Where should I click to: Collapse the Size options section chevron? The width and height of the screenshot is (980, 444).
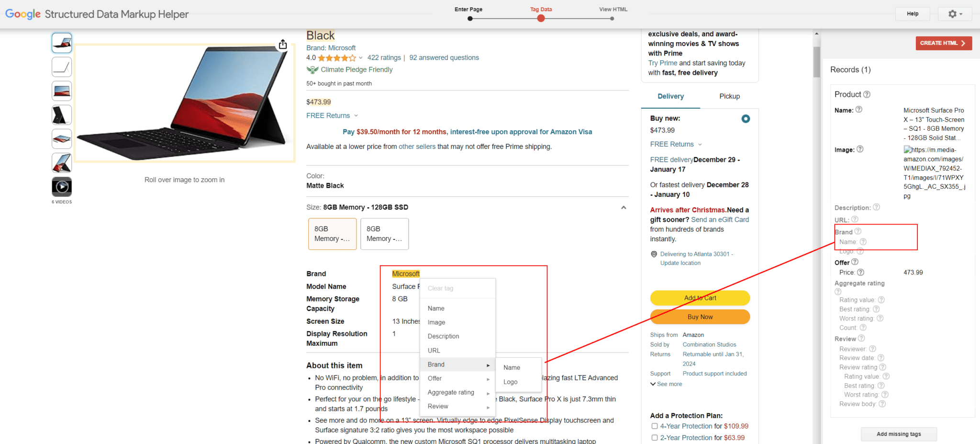pyautogui.click(x=623, y=207)
